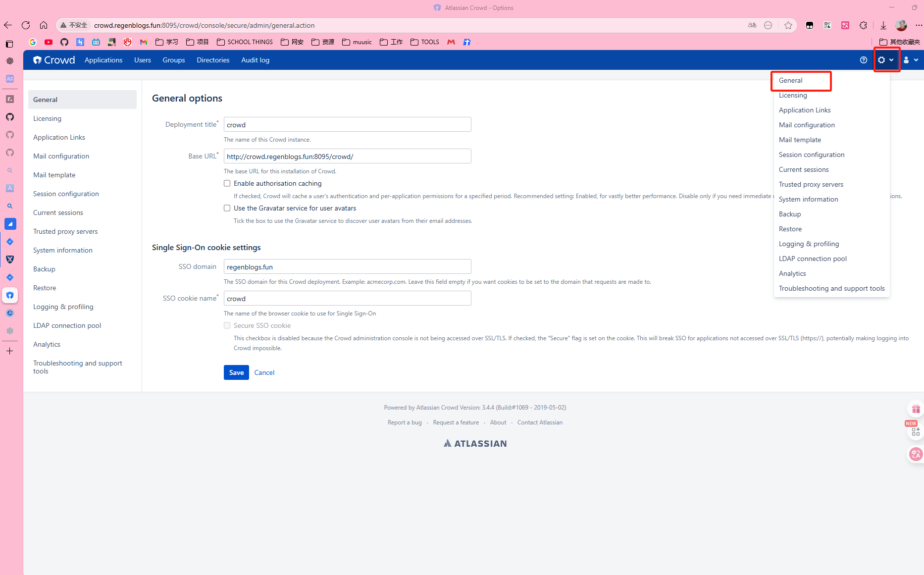Image resolution: width=924 pixels, height=575 pixels.
Task: Open the SCHOOL THINGS bookmarks folder
Action: [245, 42]
